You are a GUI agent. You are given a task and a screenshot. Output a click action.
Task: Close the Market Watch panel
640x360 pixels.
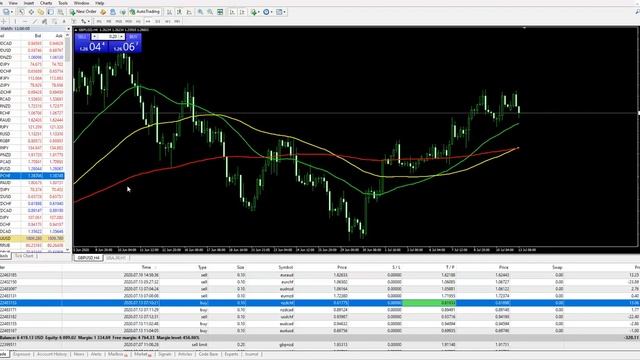coord(68,29)
